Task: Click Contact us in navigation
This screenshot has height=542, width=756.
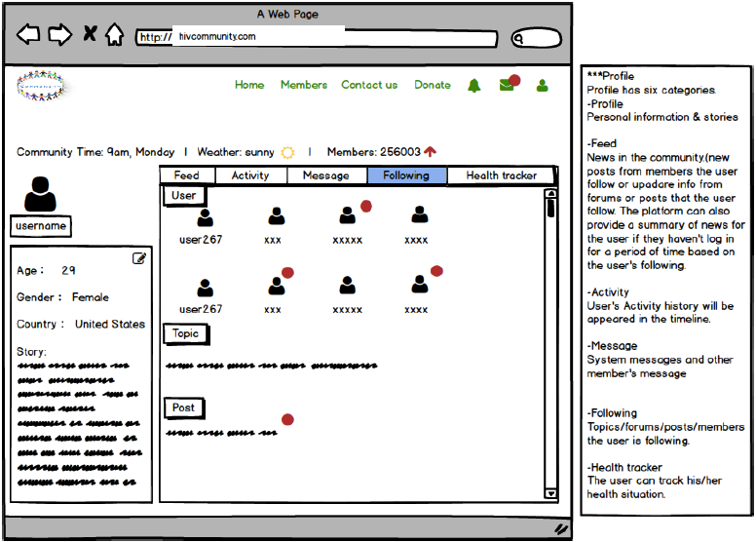Action: click(369, 85)
